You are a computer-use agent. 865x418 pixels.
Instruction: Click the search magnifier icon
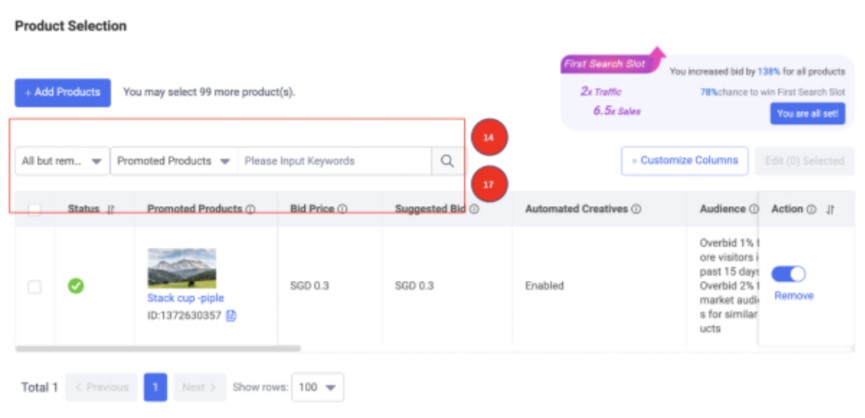(x=447, y=161)
